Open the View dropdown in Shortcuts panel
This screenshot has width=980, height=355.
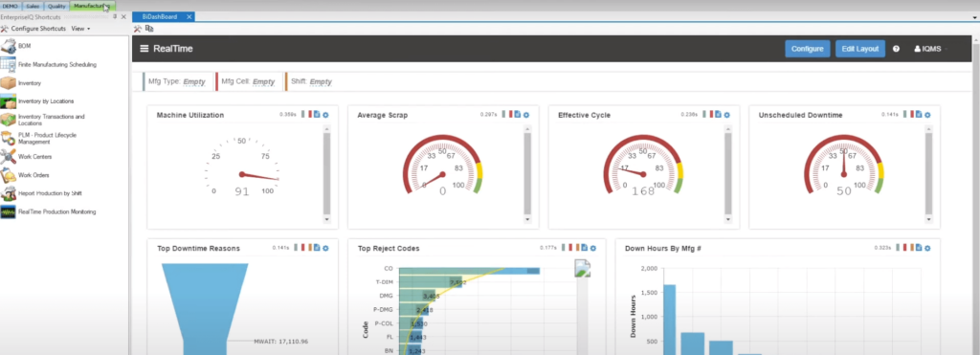pos(80,29)
